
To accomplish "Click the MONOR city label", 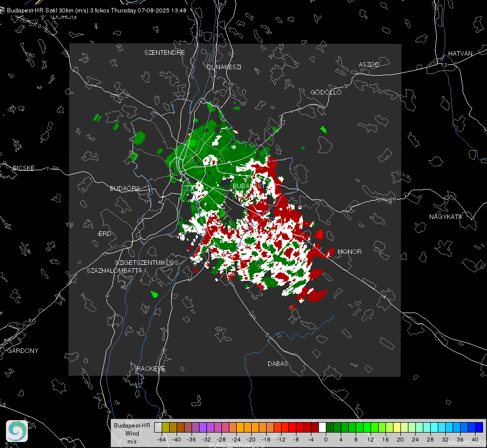I will click(x=349, y=251).
